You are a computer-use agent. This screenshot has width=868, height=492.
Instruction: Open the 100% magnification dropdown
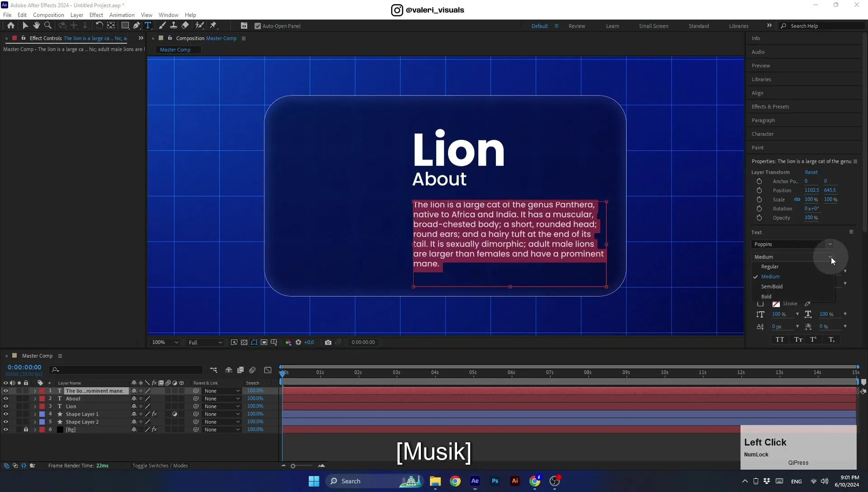165,342
